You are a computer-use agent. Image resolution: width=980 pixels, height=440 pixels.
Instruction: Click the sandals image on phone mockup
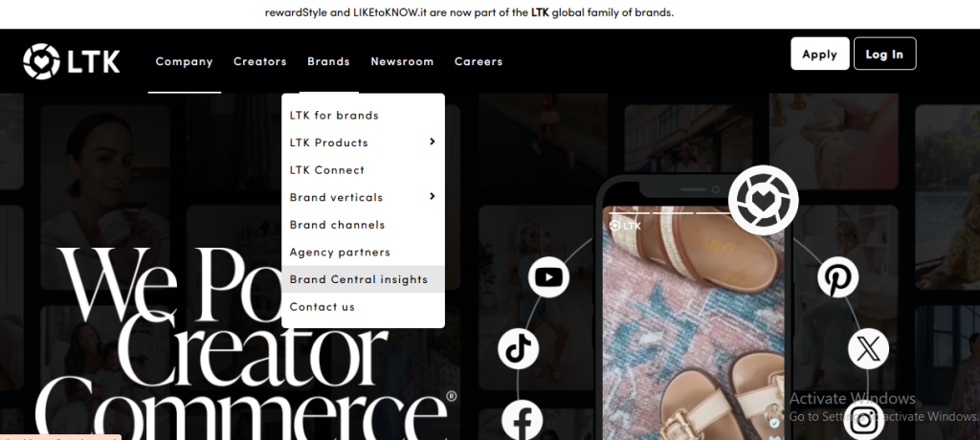(696, 325)
